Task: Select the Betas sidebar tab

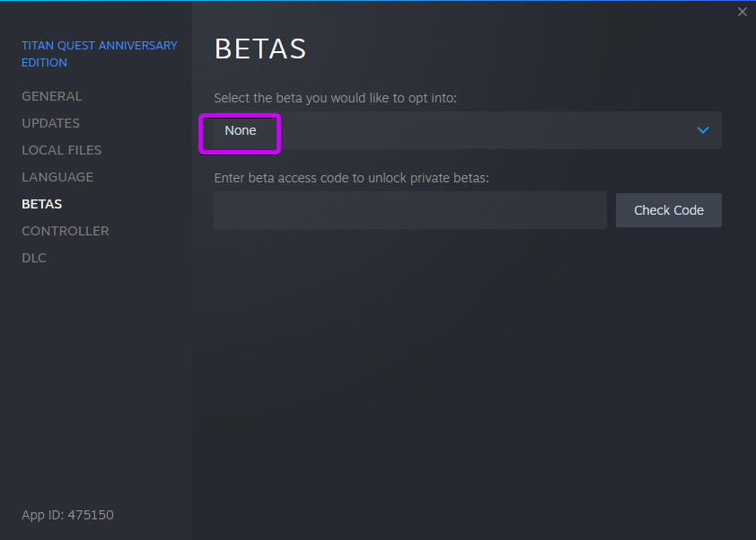Action: coord(42,204)
